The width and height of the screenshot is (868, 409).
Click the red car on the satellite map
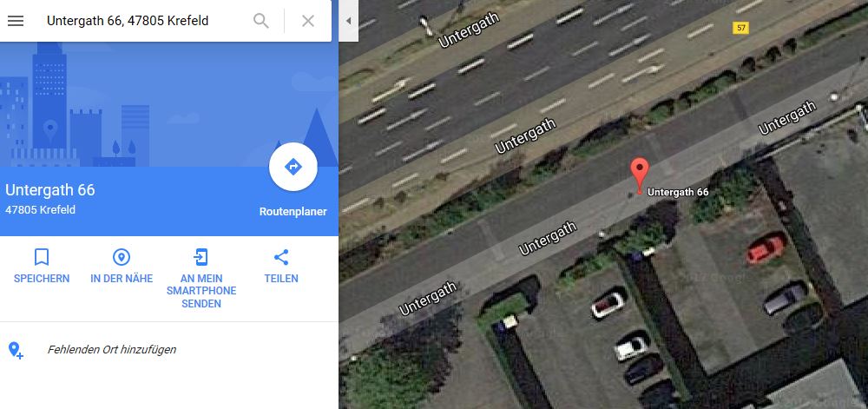pos(766,249)
